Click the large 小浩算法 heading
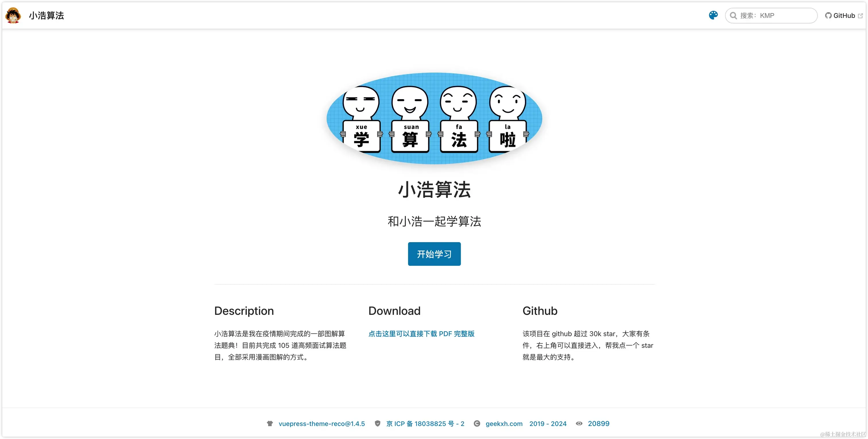 tap(434, 190)
